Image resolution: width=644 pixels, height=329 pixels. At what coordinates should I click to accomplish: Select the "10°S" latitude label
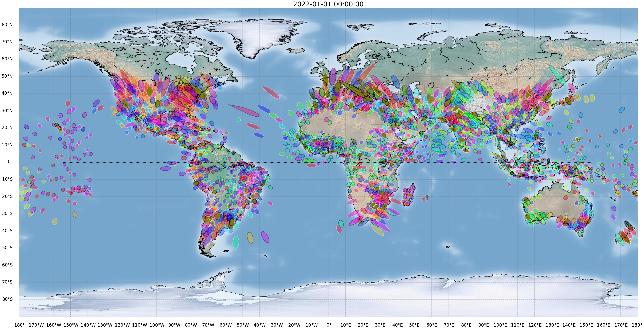tap(7, 179)
